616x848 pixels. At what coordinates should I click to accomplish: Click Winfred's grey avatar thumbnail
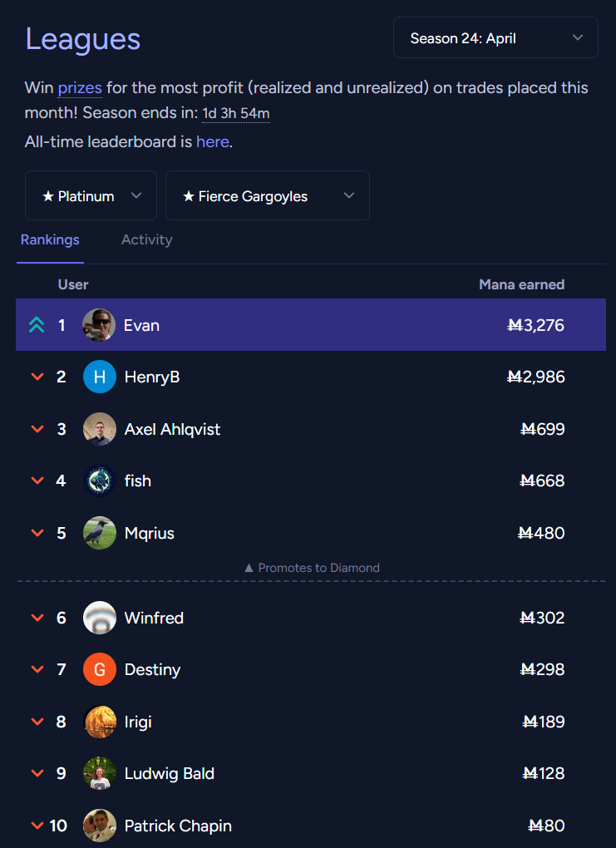click(99, 618)
